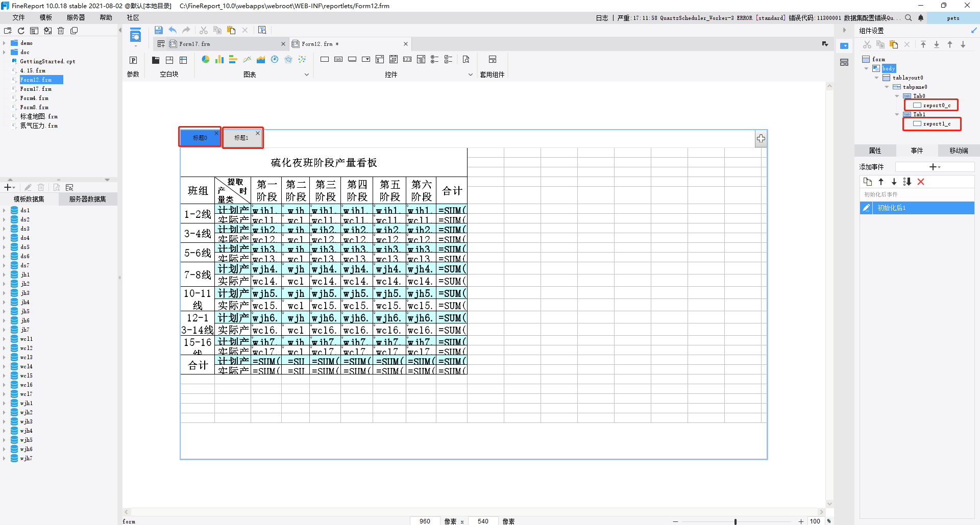Select the 标题0 tab in the form canvas

(x=200, y=138)
